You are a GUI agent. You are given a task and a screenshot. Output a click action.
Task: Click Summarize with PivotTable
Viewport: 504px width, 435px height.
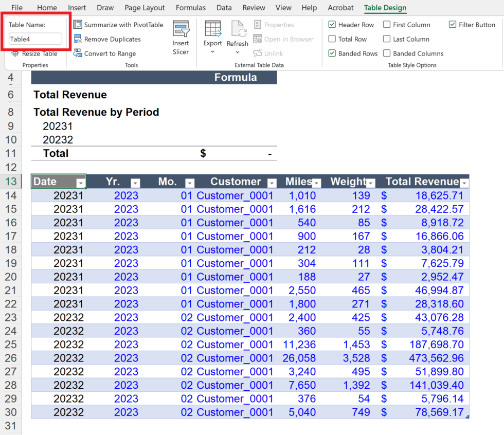[118, 24]
